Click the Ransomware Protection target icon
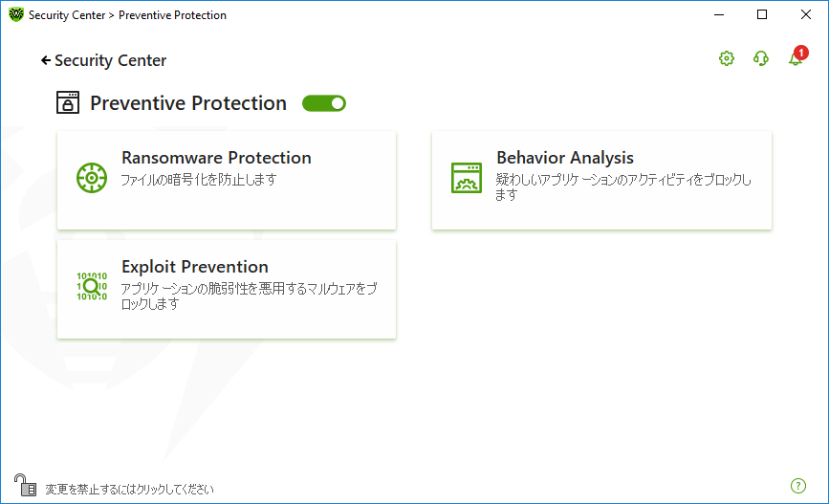The image size is (829, 504). 92,178
